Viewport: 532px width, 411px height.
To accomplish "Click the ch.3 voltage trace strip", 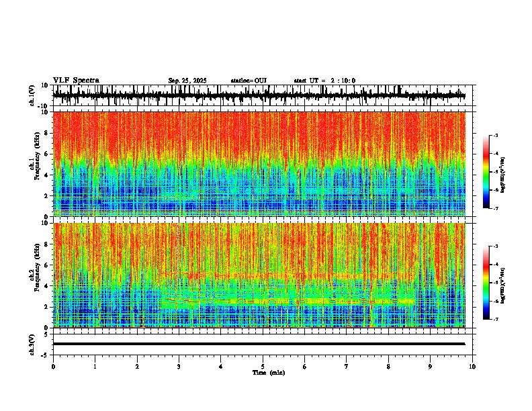I will [x=262, y=345].
